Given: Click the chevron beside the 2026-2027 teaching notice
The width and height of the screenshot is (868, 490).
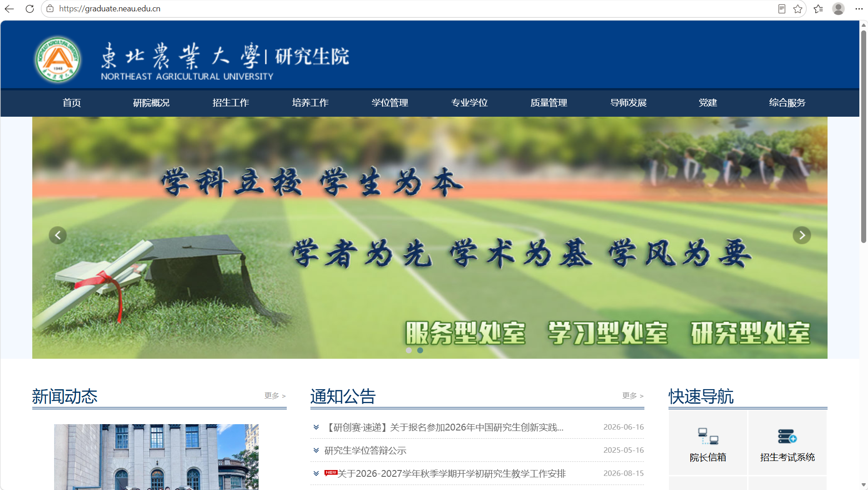Looking at the screenshot, I should tap(316, 473).
